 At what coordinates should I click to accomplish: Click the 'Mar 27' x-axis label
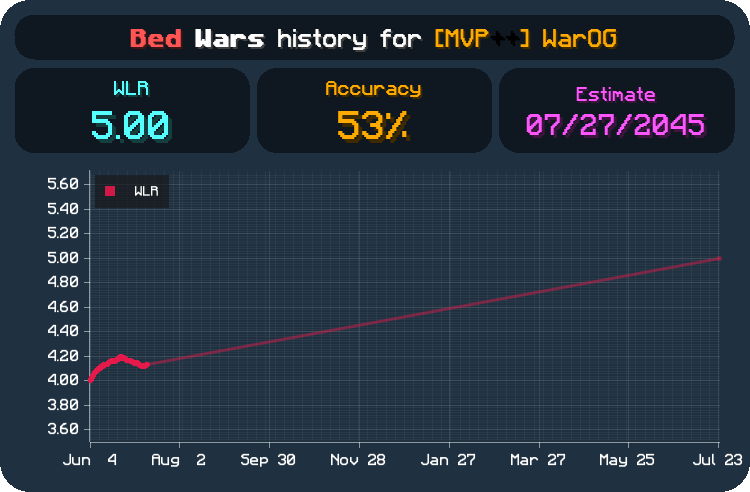[x=538, y=460]
